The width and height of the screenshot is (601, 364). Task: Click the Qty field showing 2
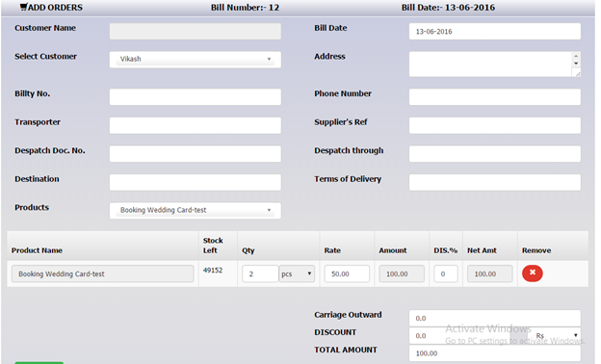tap(260, 273)
